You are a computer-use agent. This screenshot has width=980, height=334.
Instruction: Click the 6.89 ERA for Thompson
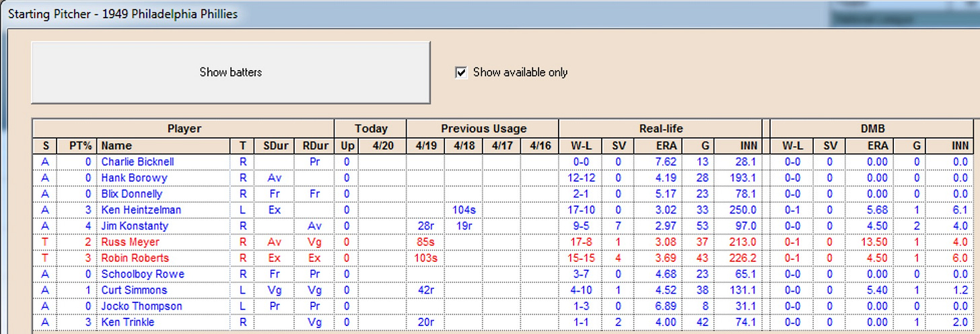pos(667,306)
